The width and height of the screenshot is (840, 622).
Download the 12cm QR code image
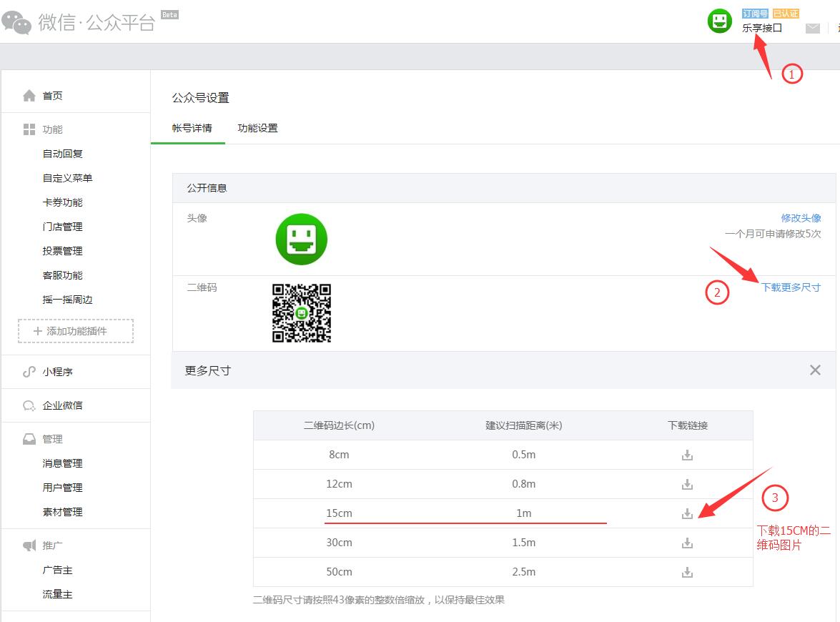coord(687,485)
